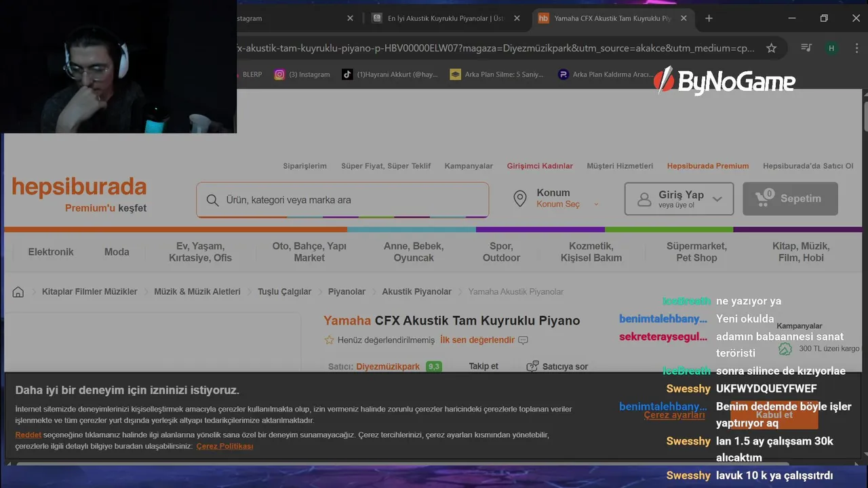Close the Yamaha CFX Akustik tab
The image size is (868, 488).
coord(684,18)
